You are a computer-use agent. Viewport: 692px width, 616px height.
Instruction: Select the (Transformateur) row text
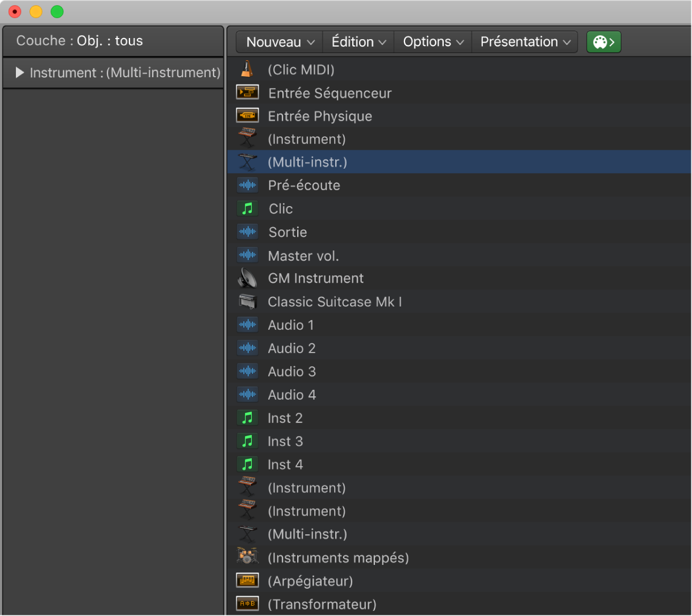[x=322, y=605]
